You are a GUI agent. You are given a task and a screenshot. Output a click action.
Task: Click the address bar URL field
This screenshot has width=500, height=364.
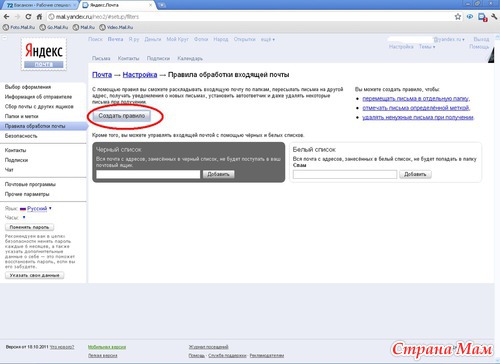pyautogui.click(x=250, y=17)
